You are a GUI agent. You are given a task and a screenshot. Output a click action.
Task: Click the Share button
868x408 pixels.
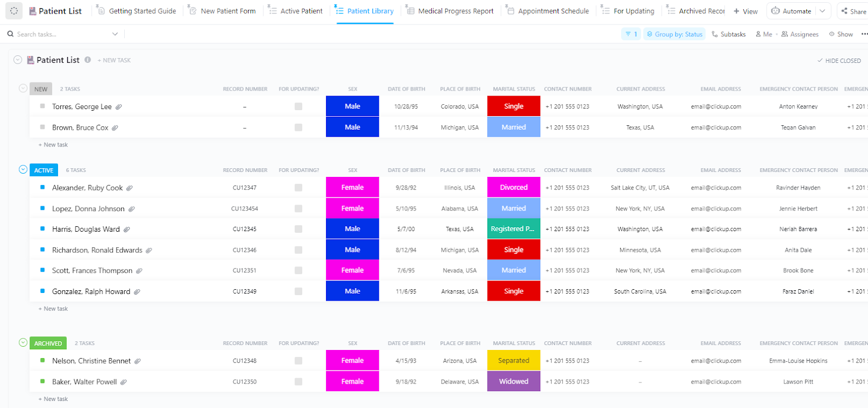pos(853,11)
